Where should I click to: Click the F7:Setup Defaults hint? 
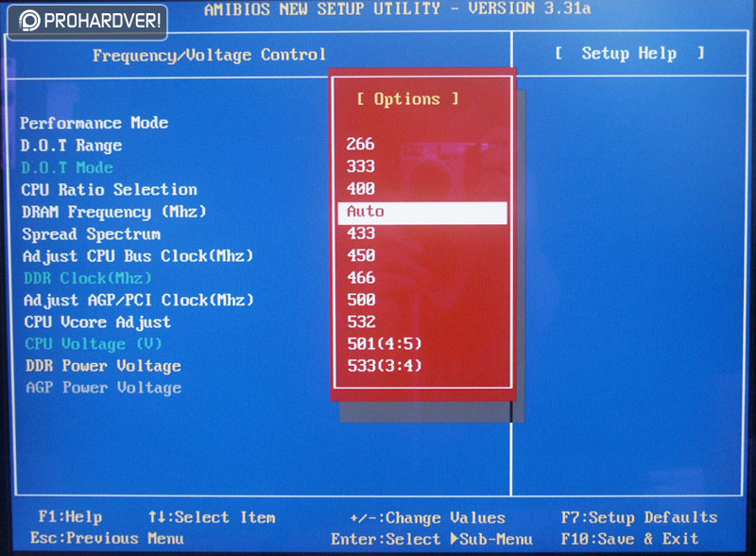tap(640, 518)
